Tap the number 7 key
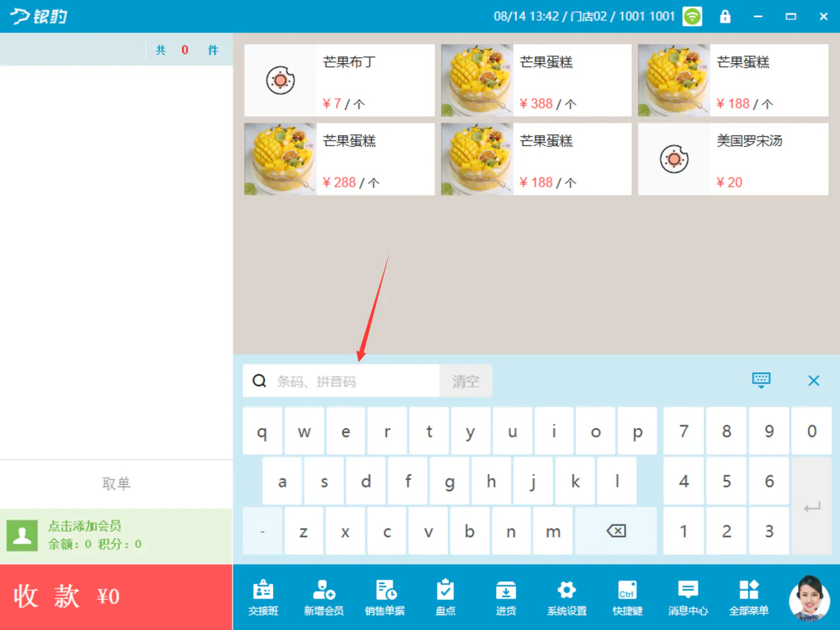840x630 pixels. coord(684,431)
